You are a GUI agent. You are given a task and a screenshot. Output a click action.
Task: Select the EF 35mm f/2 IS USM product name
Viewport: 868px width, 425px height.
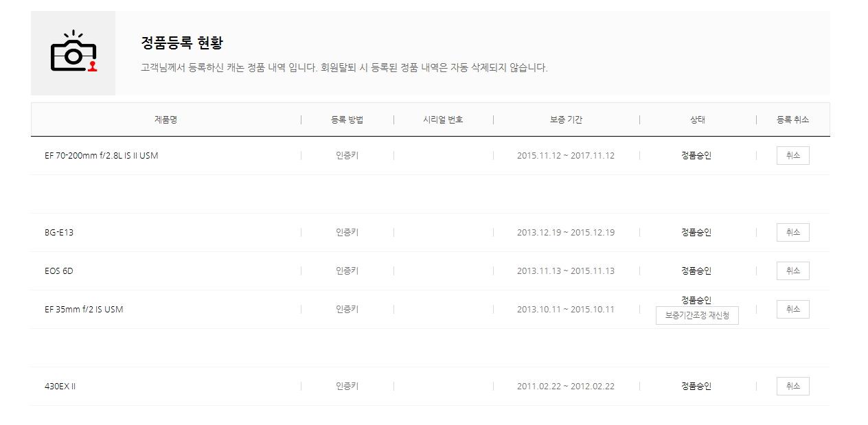pos(84,310)
